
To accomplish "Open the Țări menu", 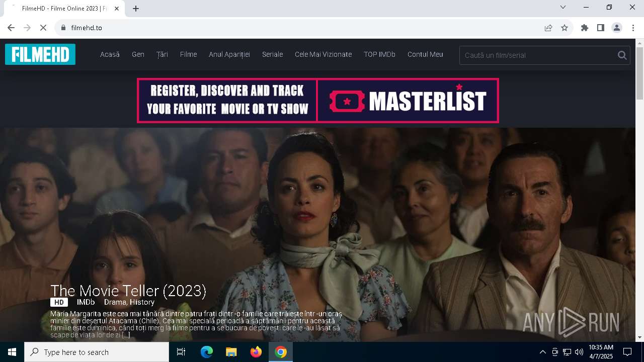I will (x=162, y=54).
